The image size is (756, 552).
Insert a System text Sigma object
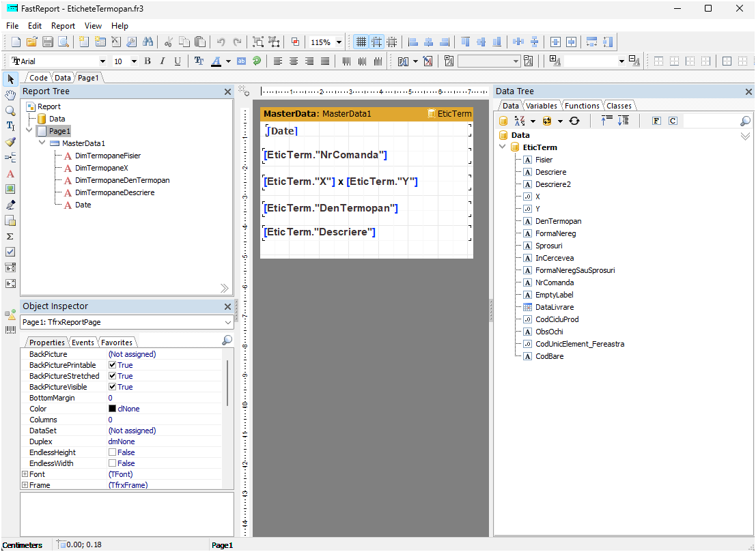[x=10, y=237]
